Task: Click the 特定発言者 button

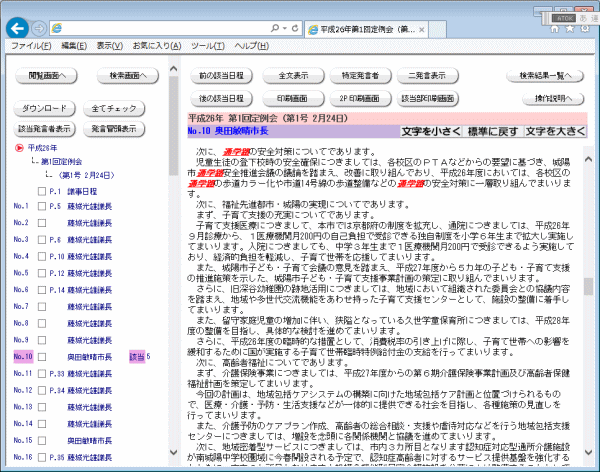Action: tap(360, 75)
